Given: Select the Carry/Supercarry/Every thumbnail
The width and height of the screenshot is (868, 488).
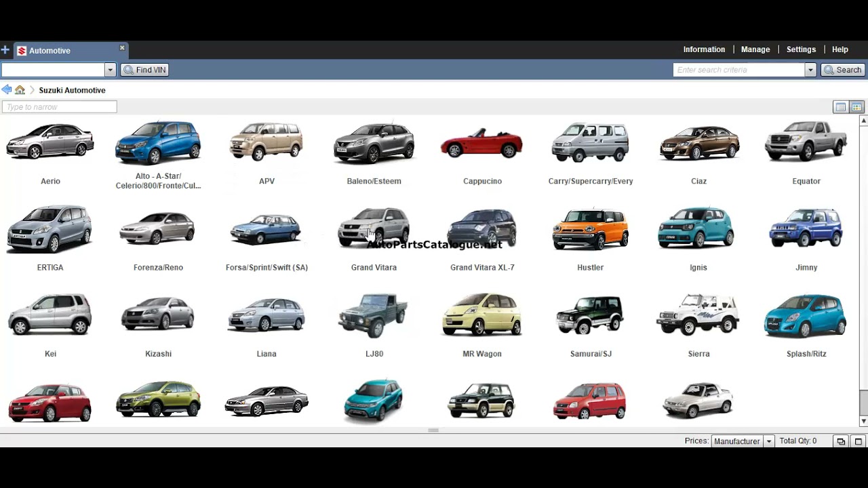Looking at the screenshot, I should point(590,142).
